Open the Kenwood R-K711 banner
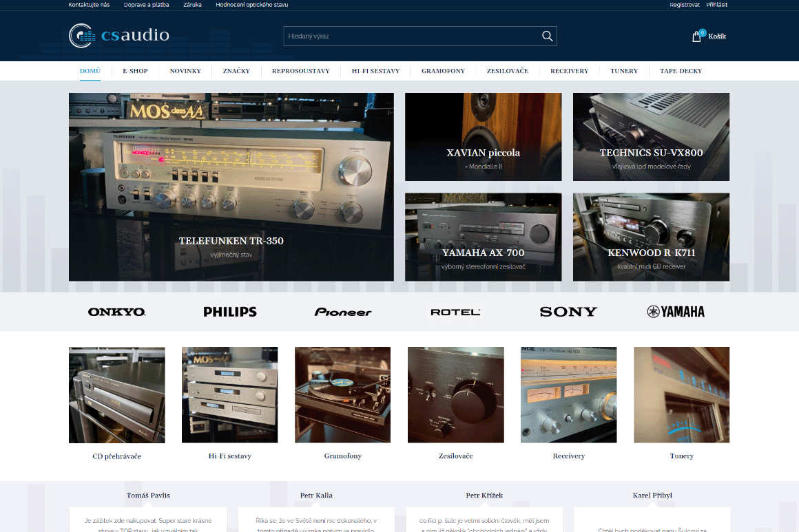 [x=651, y=237]
